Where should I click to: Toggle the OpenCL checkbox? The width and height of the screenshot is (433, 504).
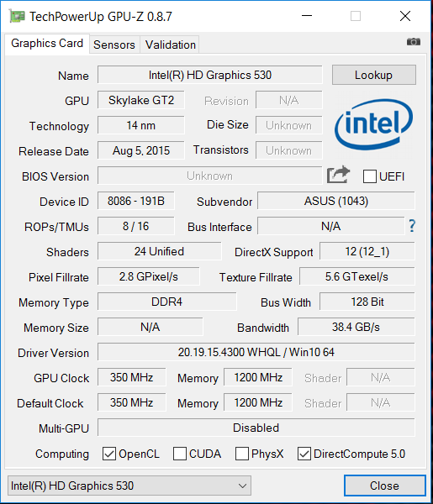[109, 454]
